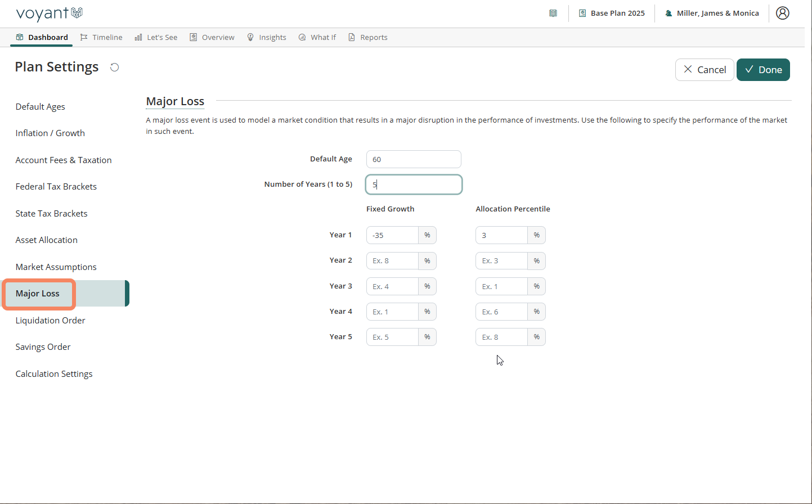Open the library book icon in header
Image resolution: width=812 pixels, height=504 pixels.
(x=553, y=13)
